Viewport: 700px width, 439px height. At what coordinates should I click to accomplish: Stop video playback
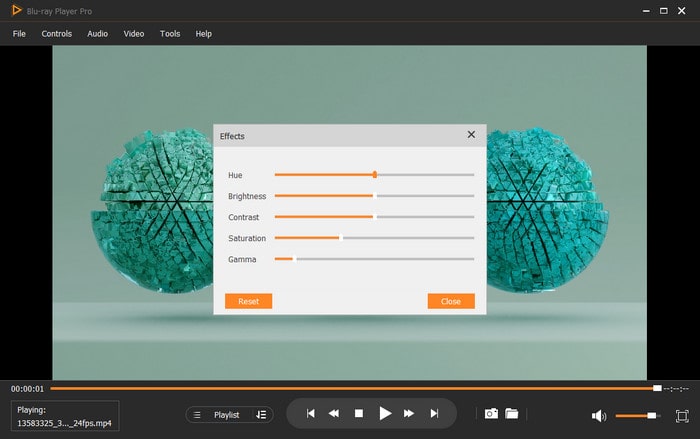pyautogui.click(x=358, y=414)
